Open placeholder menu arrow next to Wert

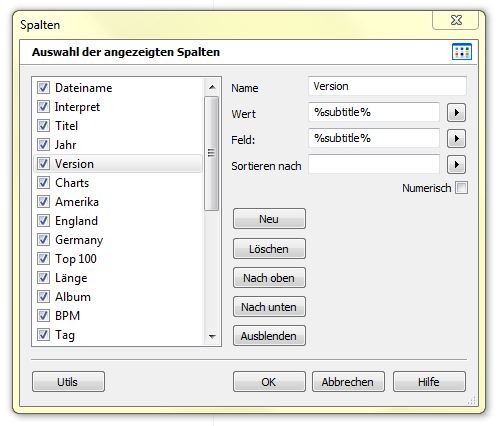(x=456, y=113)
